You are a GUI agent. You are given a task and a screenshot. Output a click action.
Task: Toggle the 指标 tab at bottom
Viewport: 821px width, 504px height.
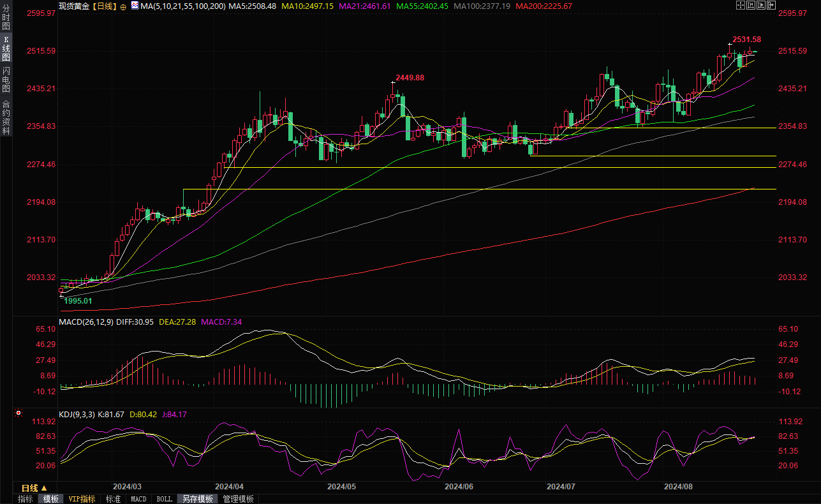(26, 499)
